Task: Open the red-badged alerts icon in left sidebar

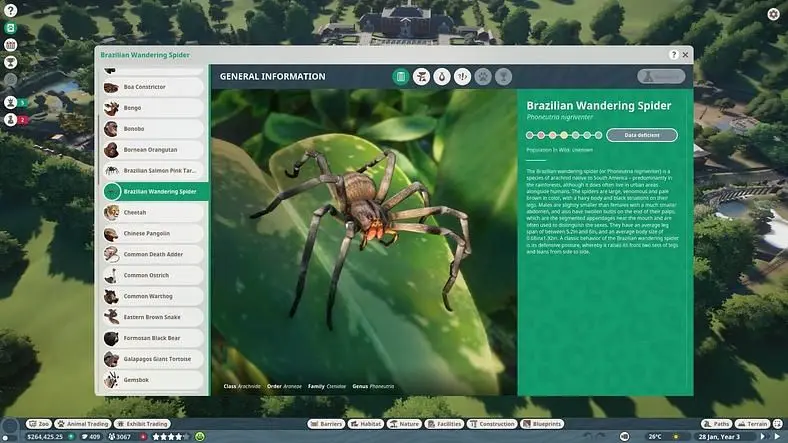Action: tap(11, 120)
